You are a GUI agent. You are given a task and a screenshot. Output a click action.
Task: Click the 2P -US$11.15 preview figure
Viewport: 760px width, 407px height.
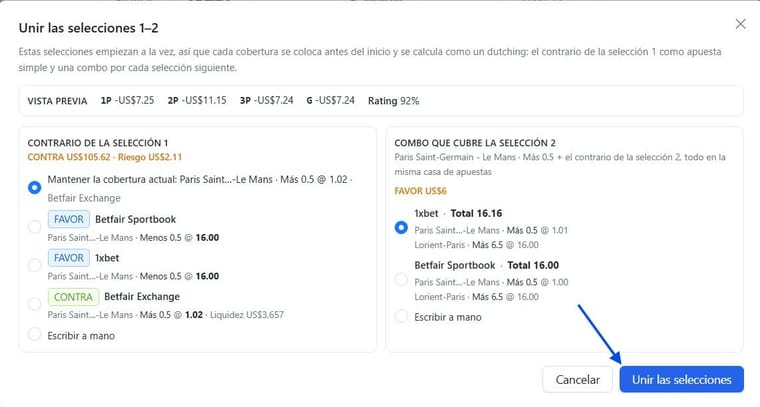point(197,100)
